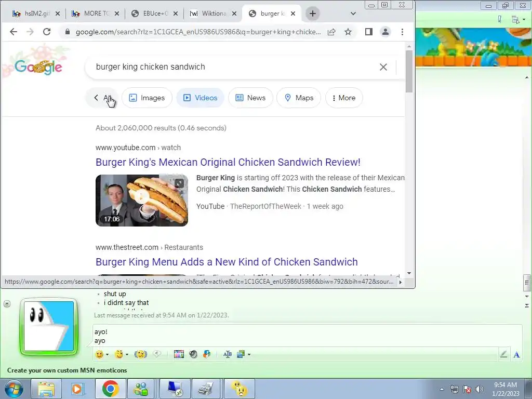Select the Maps search filter

point(299,98)
